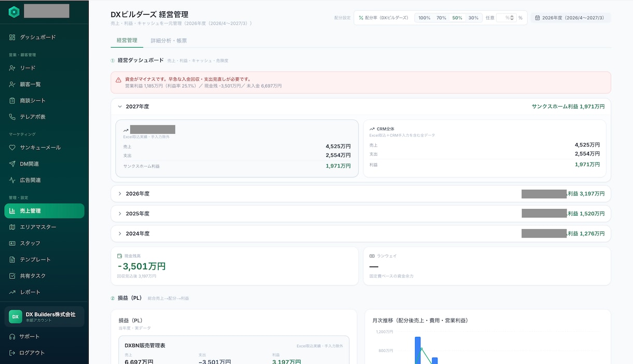633x364 pixels.
Task: Set allocation rate to 70%
Action: point(442,18)
